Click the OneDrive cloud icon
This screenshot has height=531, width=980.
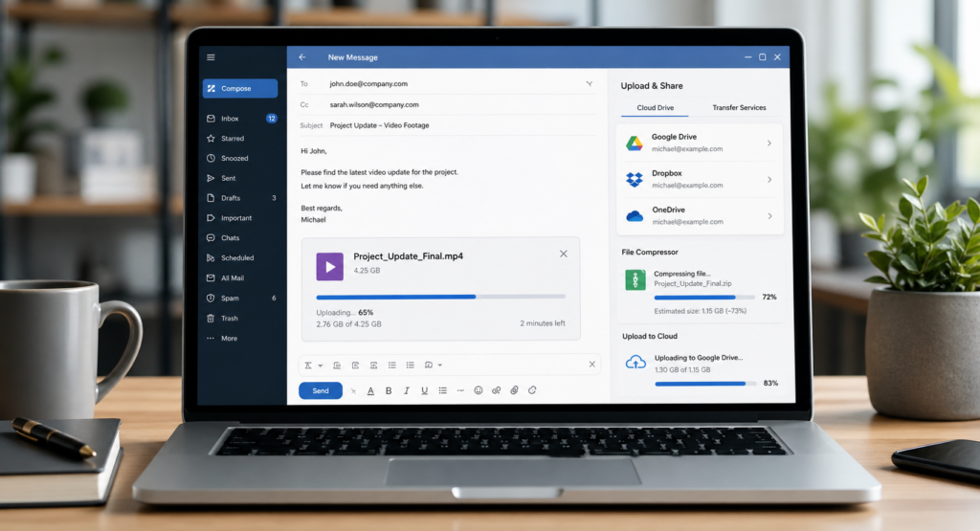635,216
